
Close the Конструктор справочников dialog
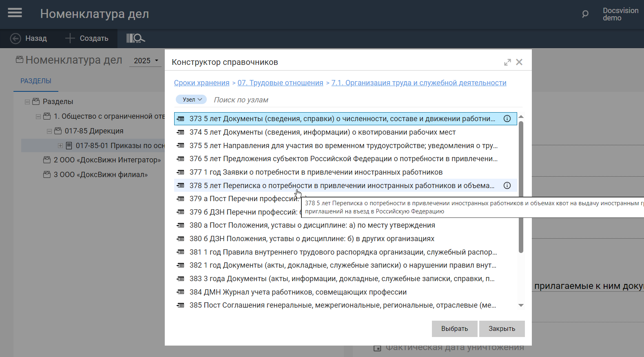(519, 62)
